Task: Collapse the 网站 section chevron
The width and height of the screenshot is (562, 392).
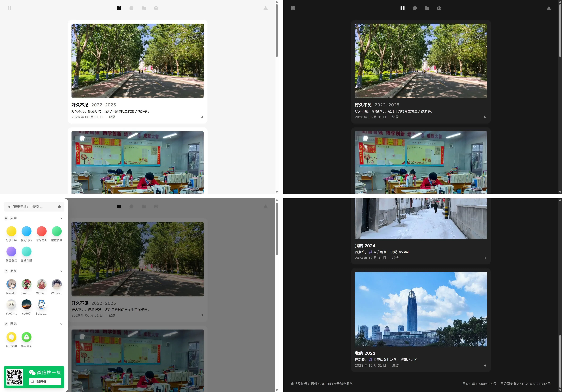Action: coord(61,324)
